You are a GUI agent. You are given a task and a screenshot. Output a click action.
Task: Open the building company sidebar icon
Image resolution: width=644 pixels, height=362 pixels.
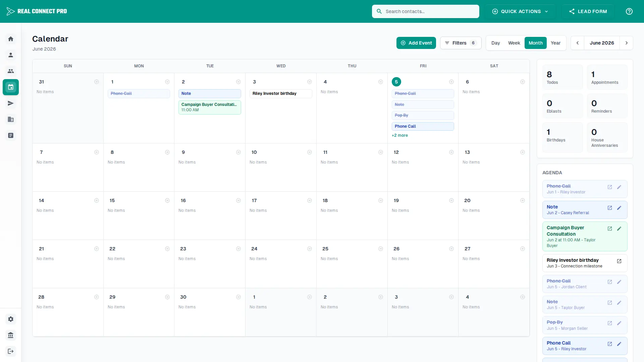pos(11,119)
